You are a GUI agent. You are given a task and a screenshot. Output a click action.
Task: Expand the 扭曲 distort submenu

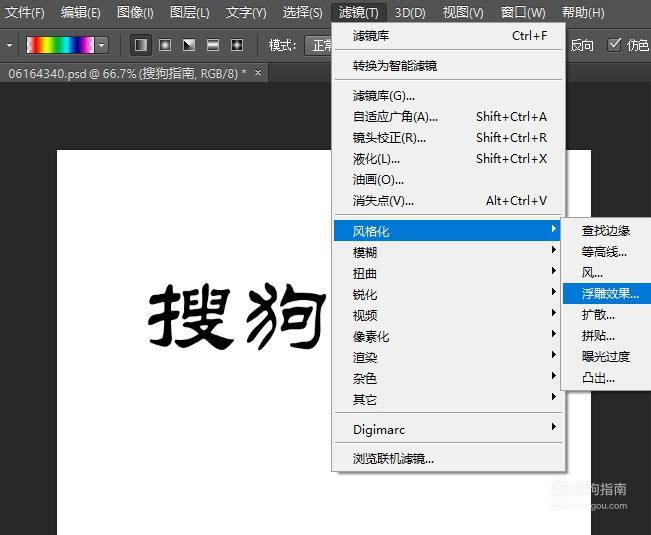point(448,273)
